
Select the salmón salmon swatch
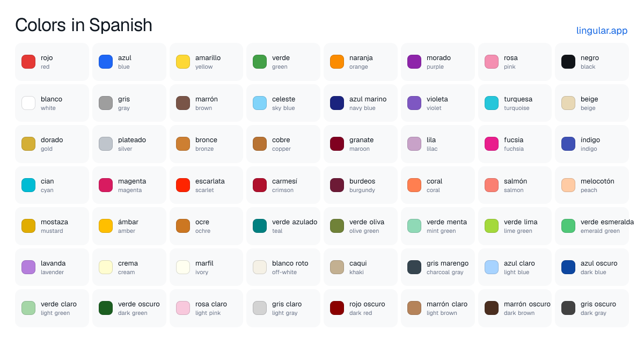pyautogui.click(x=492, y=185)
